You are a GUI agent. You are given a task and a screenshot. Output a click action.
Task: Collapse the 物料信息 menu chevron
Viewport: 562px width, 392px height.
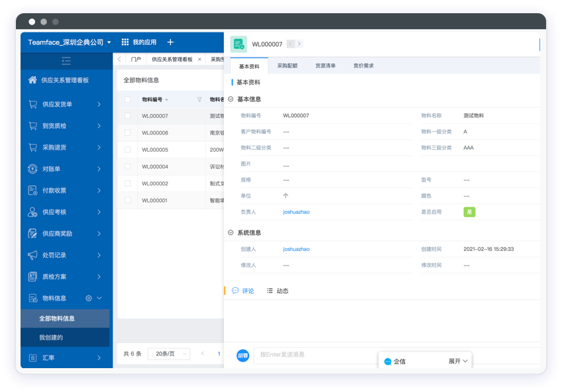tap(99, 298)
